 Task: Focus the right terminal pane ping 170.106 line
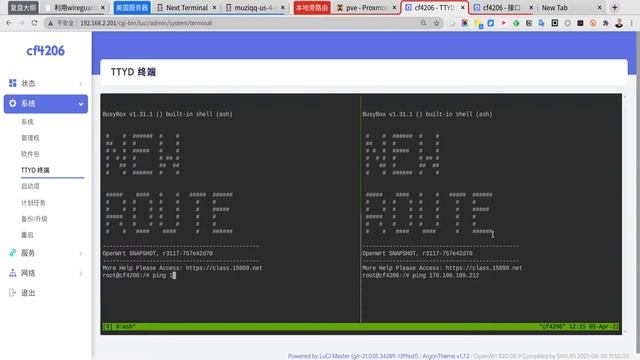[420, 276]
